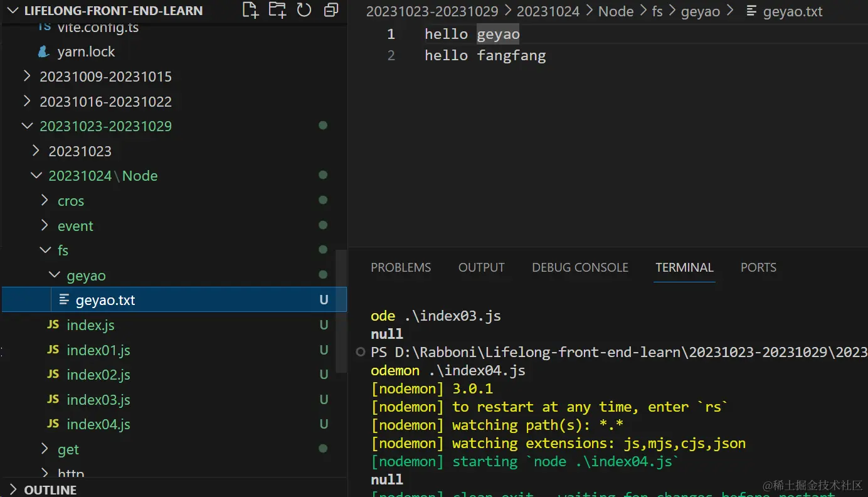Click the explorer vertical scrollbar
Image resolution: width=868 pixels, height=497 pixels.
(x=341, y=311)
